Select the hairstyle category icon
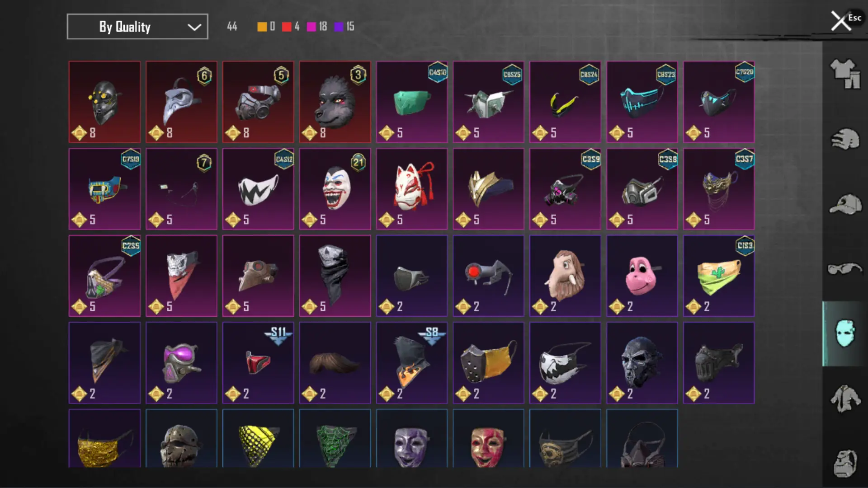The image size is (868, 488). [x=845, y=139]
